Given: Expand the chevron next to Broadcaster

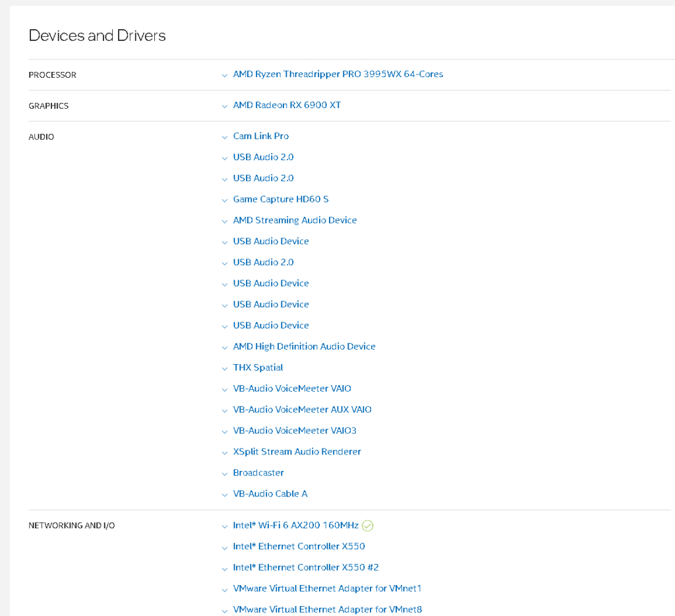Looking at the screenshot, I should pyautogui.click(x=224, y=474).
